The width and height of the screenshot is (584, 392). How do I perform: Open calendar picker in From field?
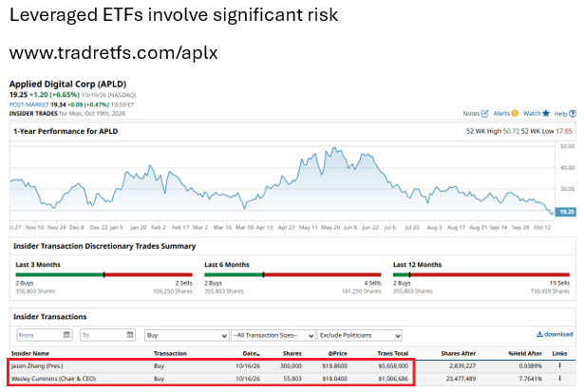point(66,335)
